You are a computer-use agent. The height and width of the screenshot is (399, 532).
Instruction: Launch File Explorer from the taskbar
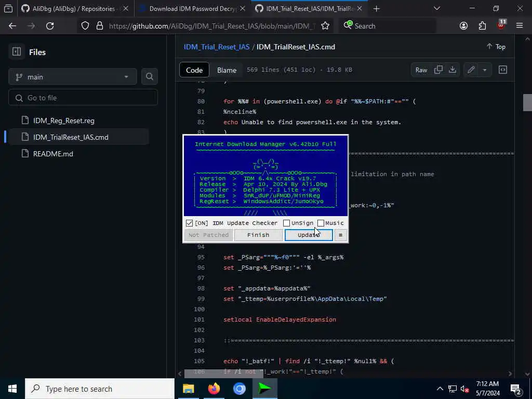[188, 389]
